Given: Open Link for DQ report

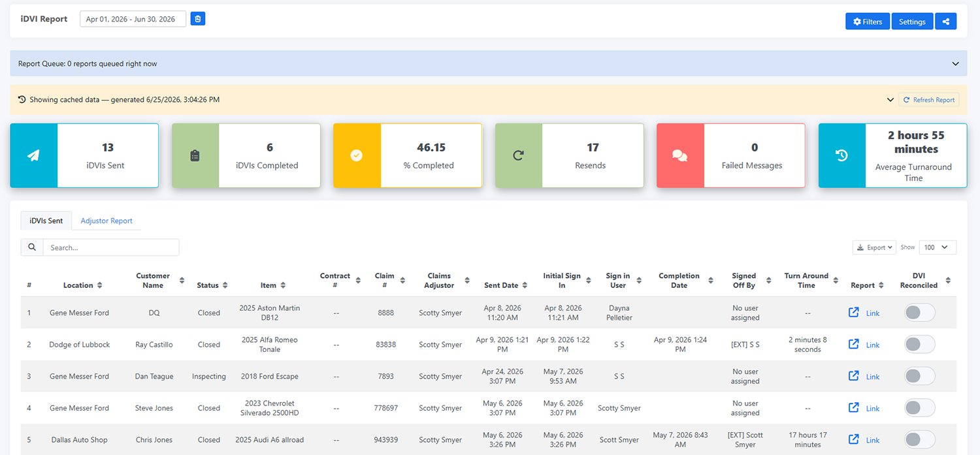Looking at the screenshot, I should tap(873, 313).
